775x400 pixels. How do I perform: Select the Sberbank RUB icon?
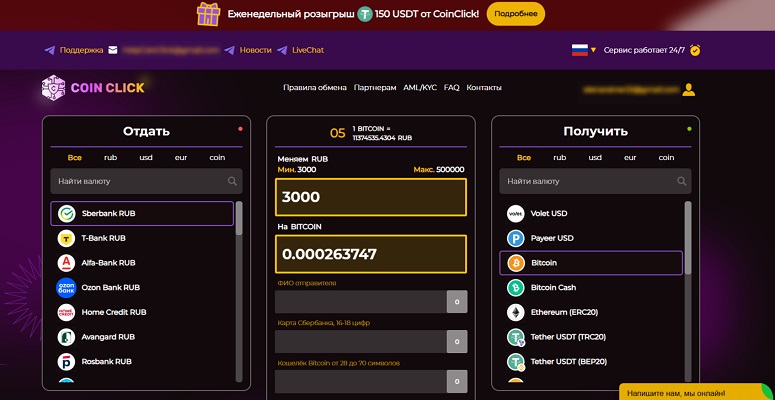tap(66, 214)
